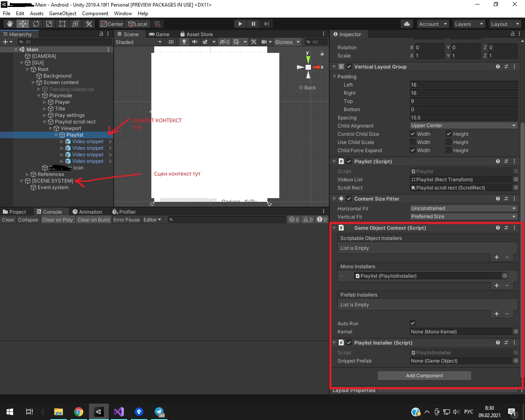Toggle Local handle rotation button
The height and width of the screenshot is (420, 525).
[138, 24]
